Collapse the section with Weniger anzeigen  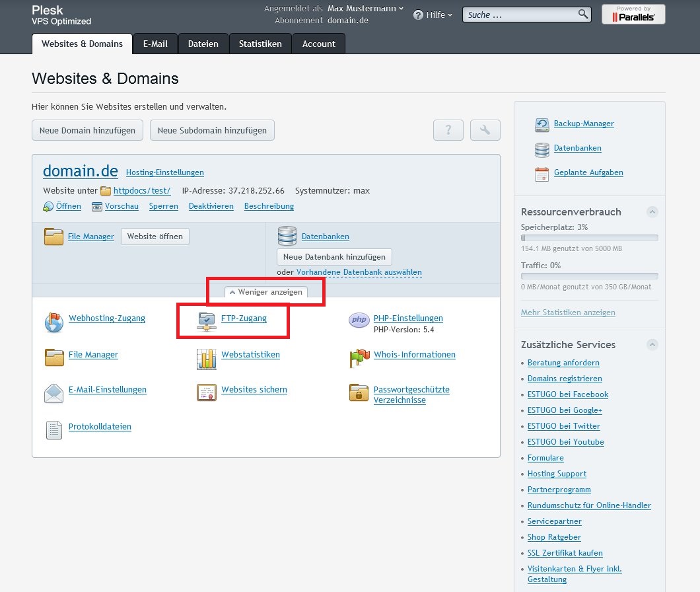tap(265, 292)
